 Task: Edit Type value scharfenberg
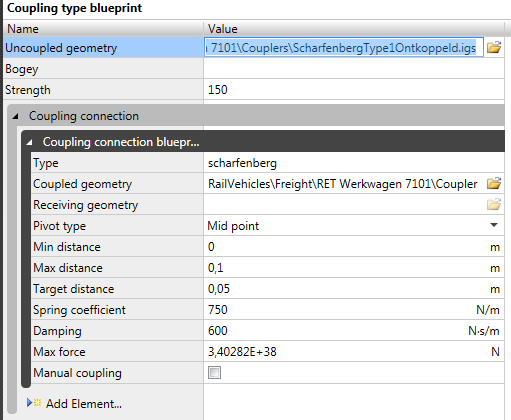tap(354, 163)
